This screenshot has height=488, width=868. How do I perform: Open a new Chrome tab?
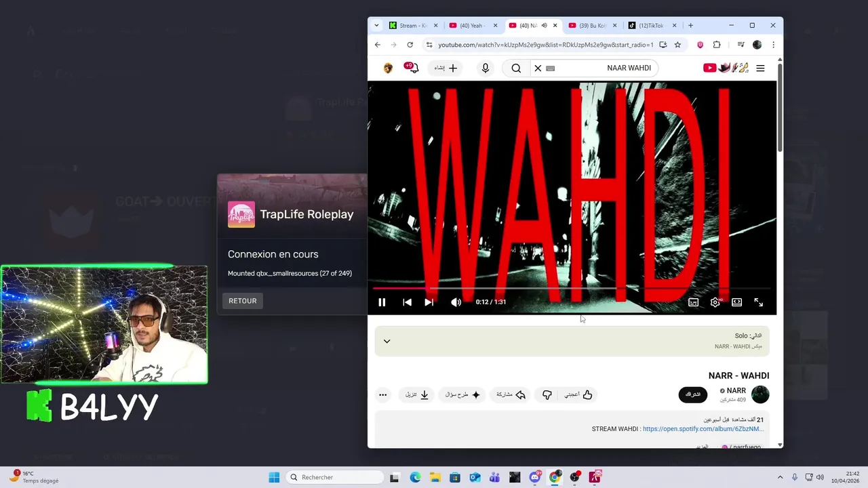(x=690, y=26)
